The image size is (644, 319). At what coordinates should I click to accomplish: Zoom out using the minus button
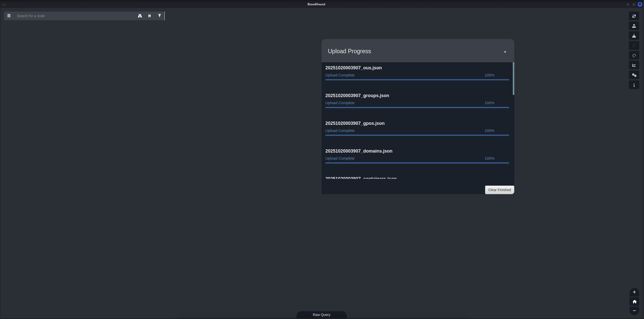pos(634,311)
